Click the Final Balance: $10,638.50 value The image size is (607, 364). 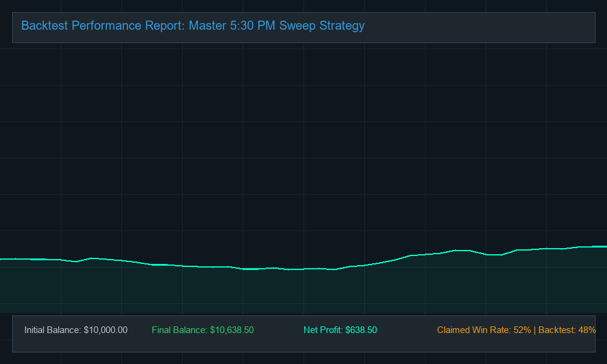click(203, 330)
